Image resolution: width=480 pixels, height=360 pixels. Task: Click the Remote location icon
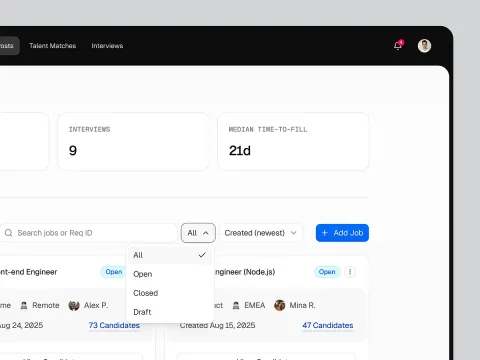pyautogui.click(x=24, y=305)
